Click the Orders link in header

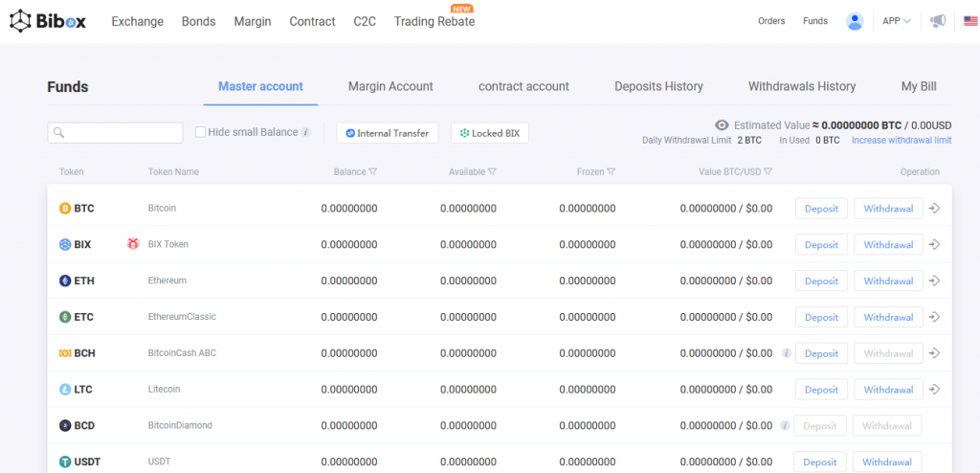(x=771, y=21)
